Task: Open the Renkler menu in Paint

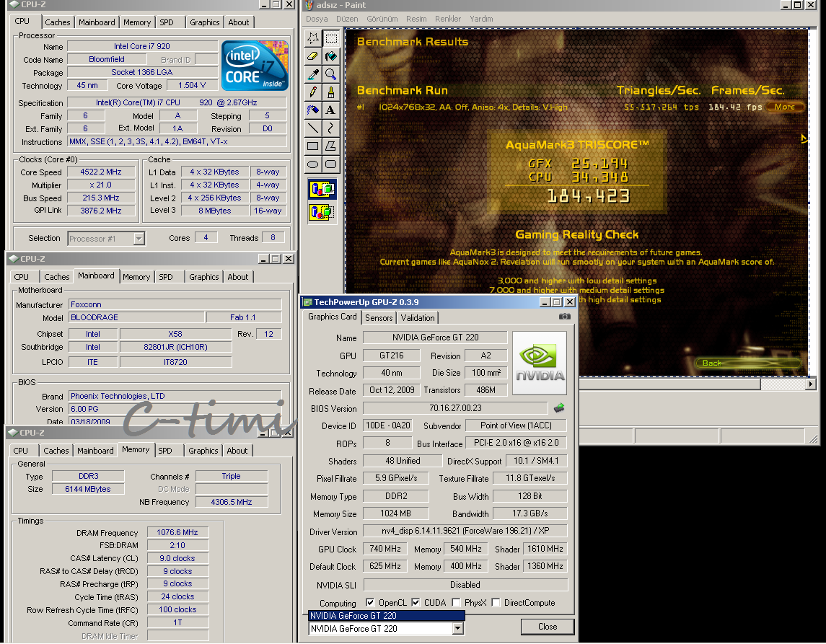Action: (x=448, y=19)
